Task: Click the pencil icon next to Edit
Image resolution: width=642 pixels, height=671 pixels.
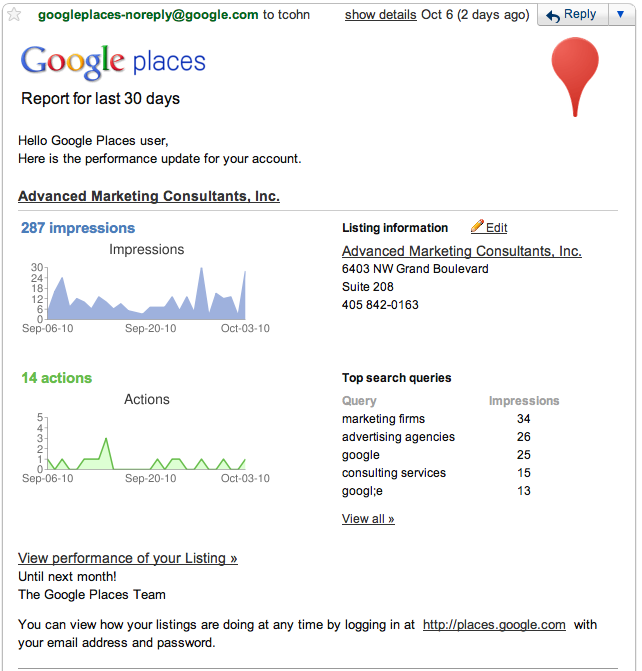Action: click(x=477, y=227)
